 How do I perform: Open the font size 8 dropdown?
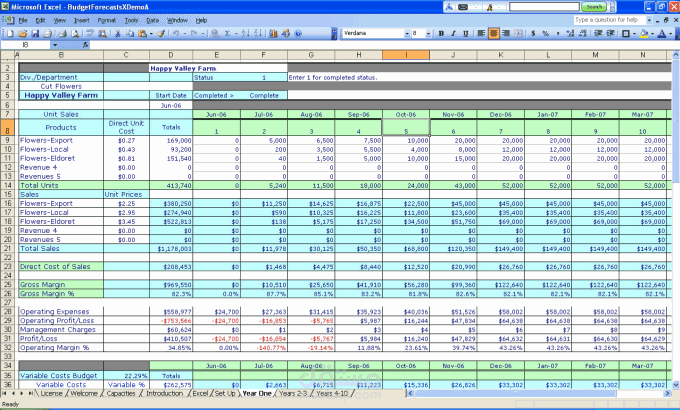tap(428, 33)
